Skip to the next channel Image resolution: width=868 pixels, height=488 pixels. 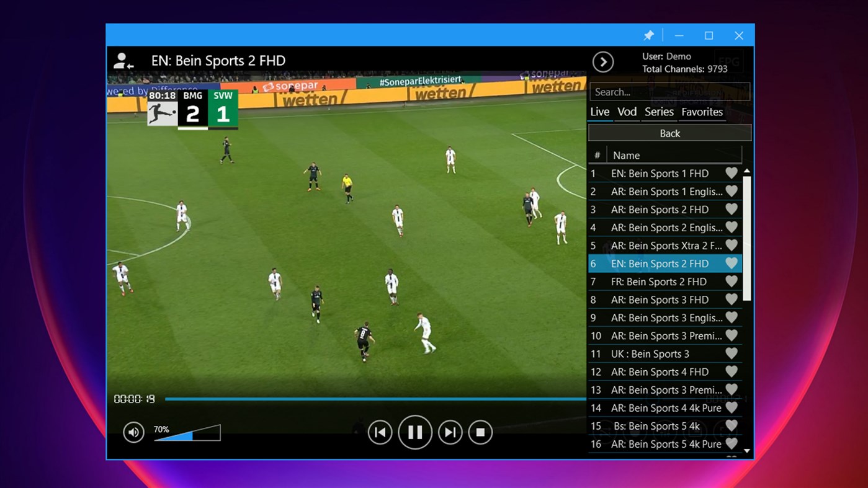(450, 432)
